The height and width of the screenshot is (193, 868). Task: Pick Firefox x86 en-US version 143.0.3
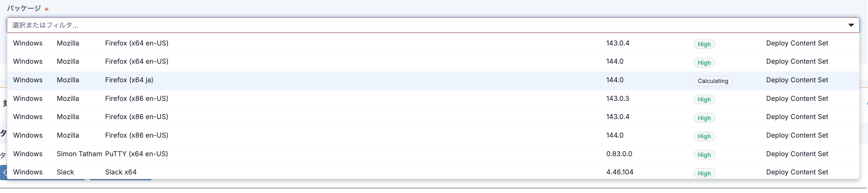137,99
